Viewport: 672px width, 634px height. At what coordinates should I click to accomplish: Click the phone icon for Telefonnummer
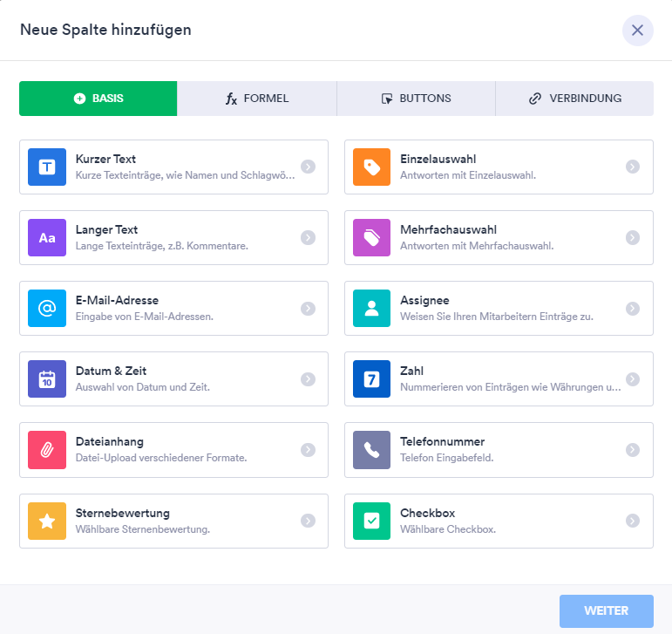[x=371, y=450]
